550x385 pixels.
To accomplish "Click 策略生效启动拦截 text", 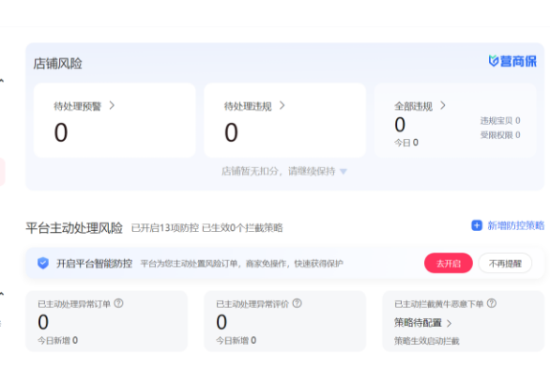I will click(x=427, y=341).
